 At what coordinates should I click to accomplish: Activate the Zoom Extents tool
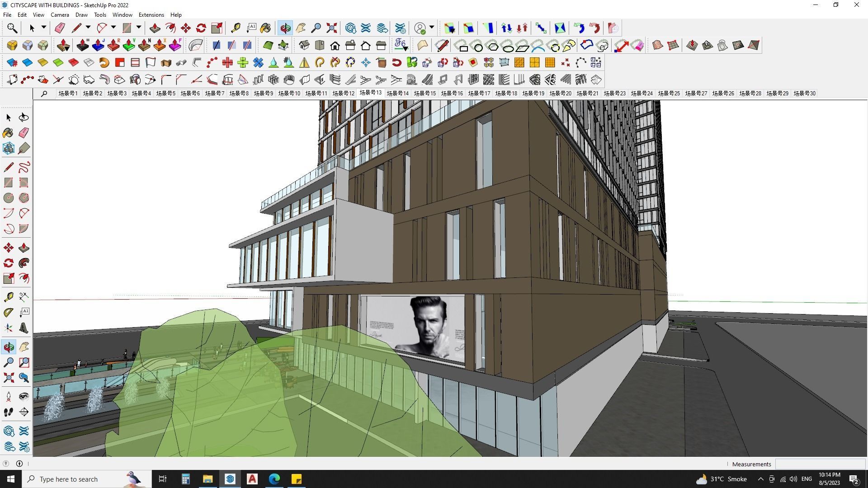coord(331,28)
